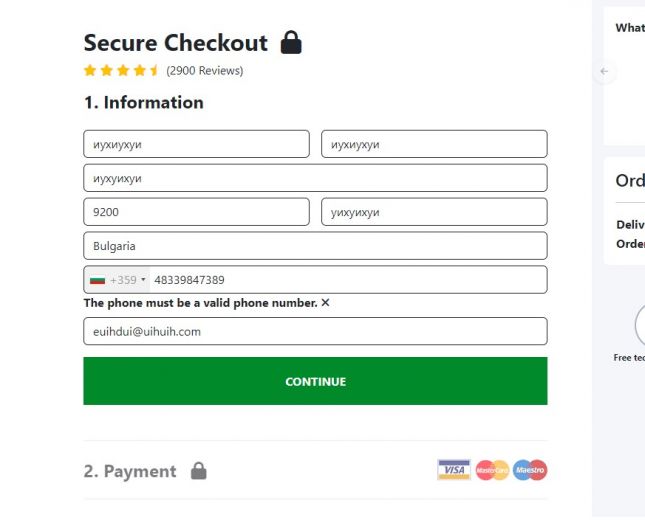Click the Visa card logo
645x520 pixels.
[453, 470]
